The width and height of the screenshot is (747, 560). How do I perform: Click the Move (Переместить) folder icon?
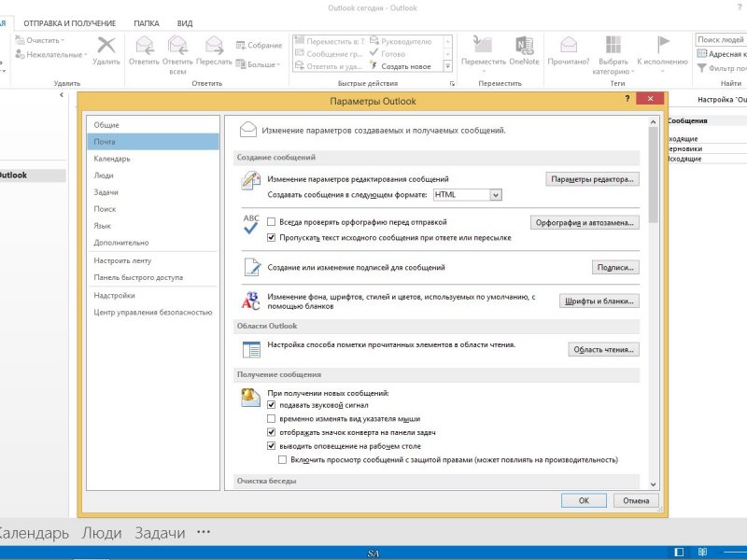483,45
